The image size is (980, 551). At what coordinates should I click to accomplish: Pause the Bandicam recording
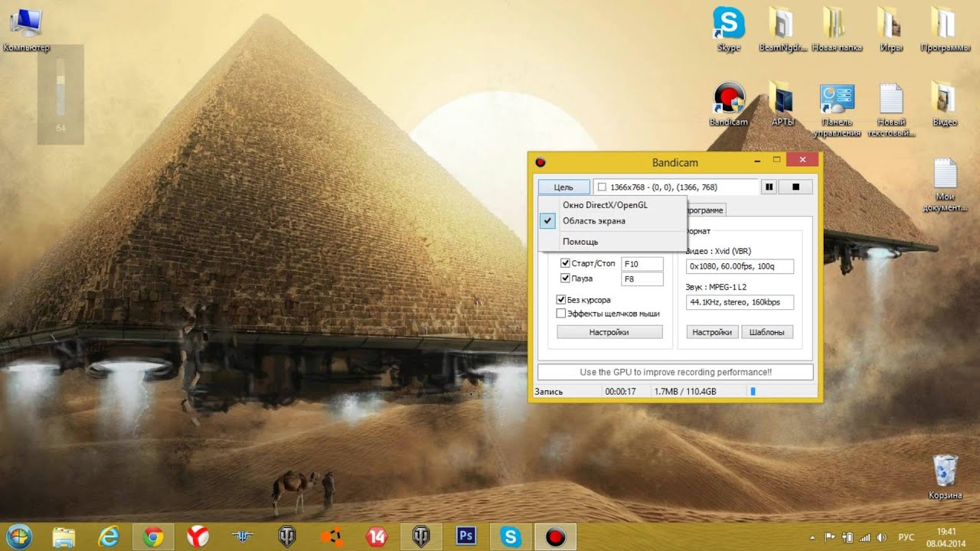(769, 187)
